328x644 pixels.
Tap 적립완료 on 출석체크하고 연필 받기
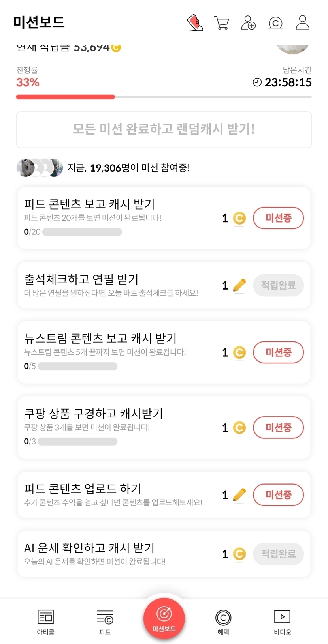pyautogui.click(x=278, y=285)
